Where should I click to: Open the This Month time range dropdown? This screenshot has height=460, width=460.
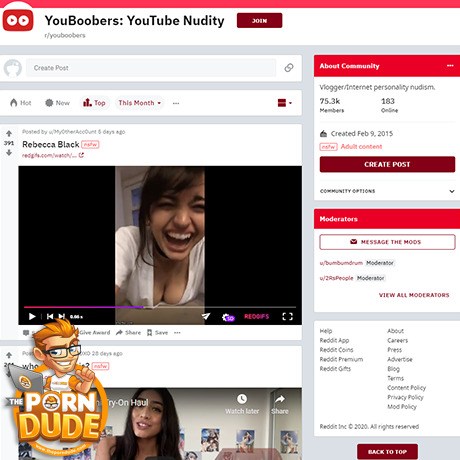[140, 103]
